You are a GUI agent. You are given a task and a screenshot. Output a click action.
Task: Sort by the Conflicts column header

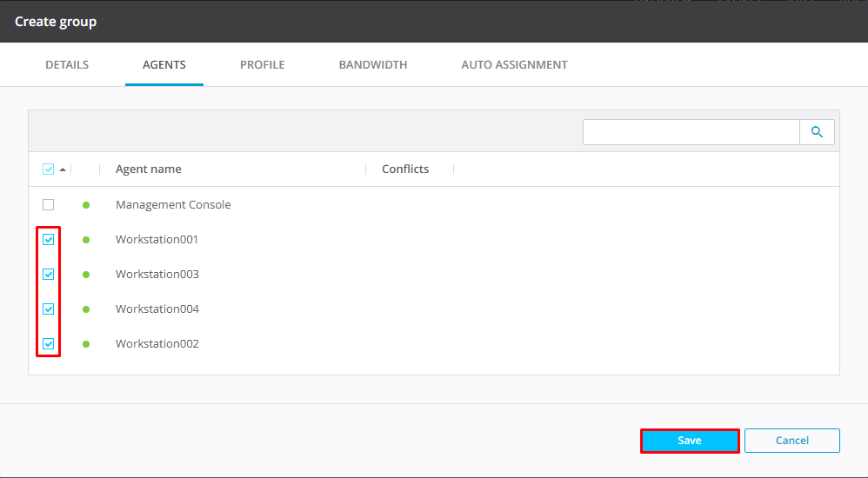coord(405,169)
